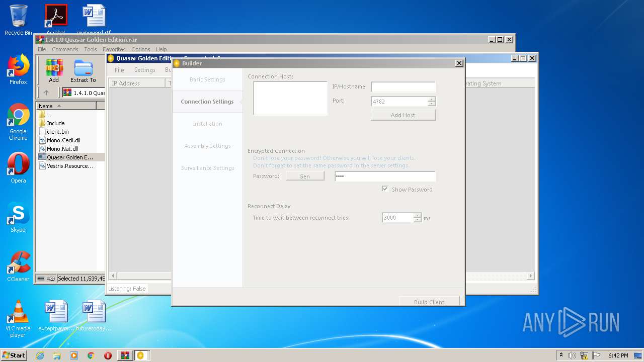The width and height of the screenshot is (644, 362).
Task: Switch to Quasar taskbar button
Action: [141, 355]
